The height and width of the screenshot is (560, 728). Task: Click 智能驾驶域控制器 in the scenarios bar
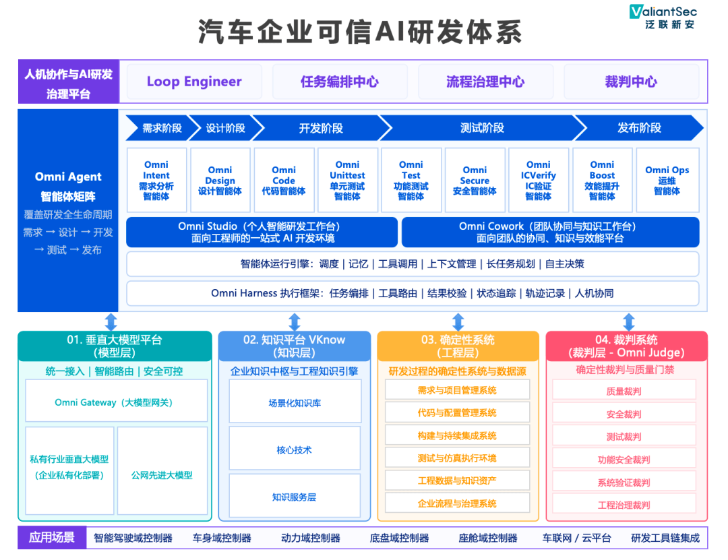(133, 538)
